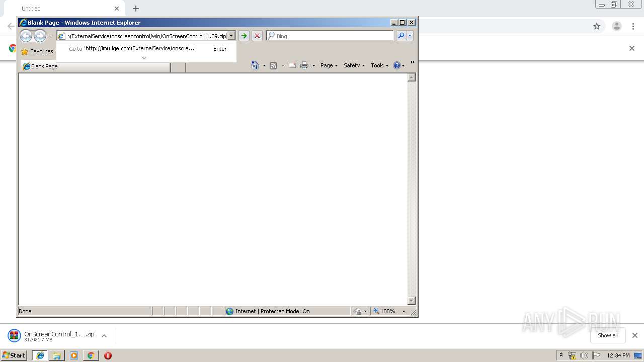This screenshot has height=362, width=644.
Task: Click the Action Center flag icon
Action: pos(596,355)
